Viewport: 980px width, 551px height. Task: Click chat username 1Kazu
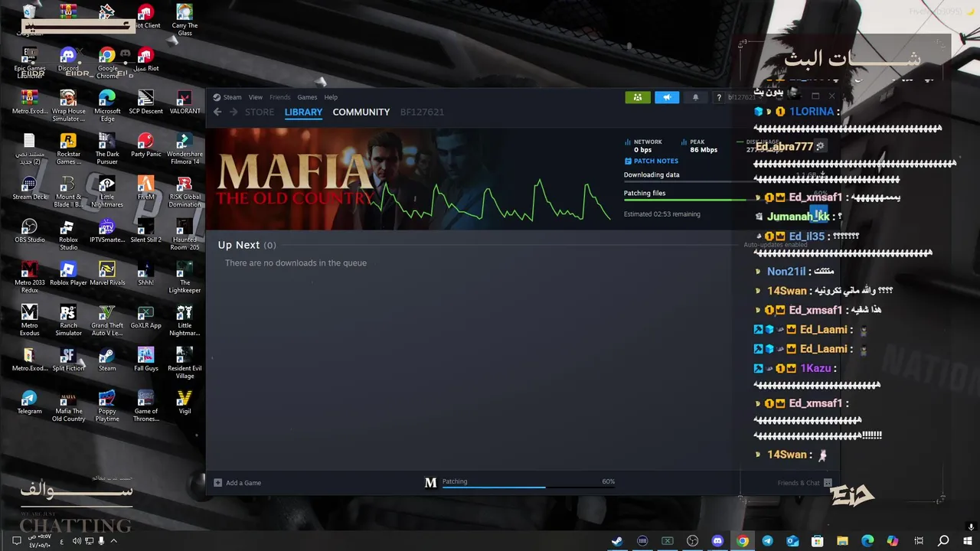[815, 369]
